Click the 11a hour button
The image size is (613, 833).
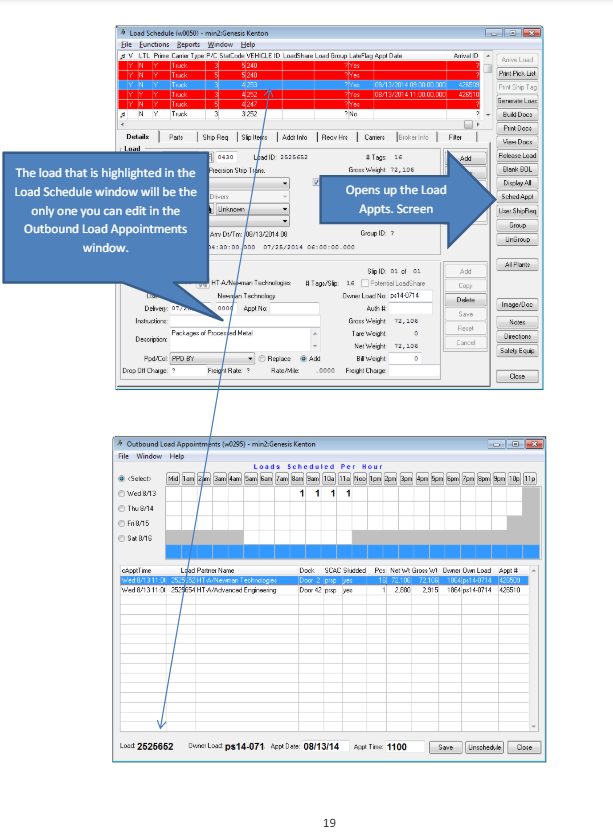pyautogui.click(x=344, y=479)
